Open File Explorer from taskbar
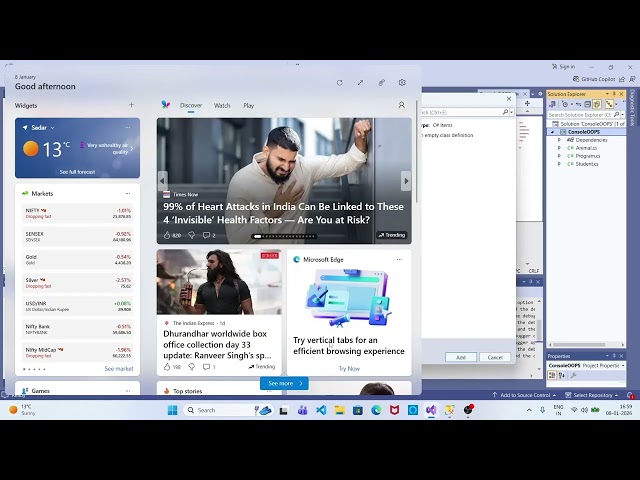 340,410
